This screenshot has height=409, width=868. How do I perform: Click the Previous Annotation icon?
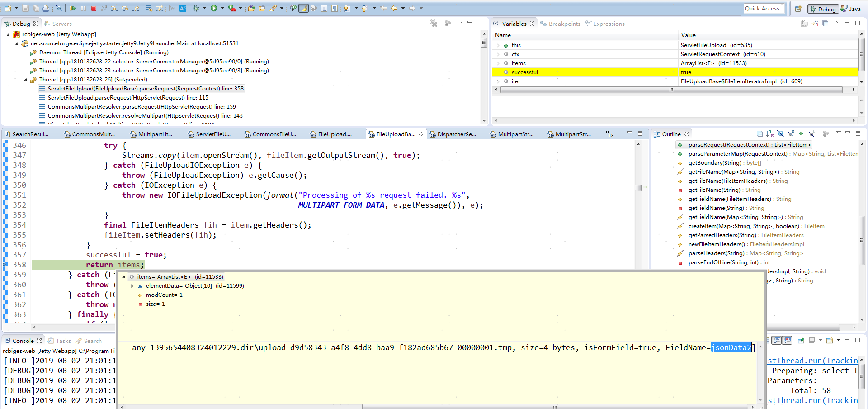tap(365, 8)
